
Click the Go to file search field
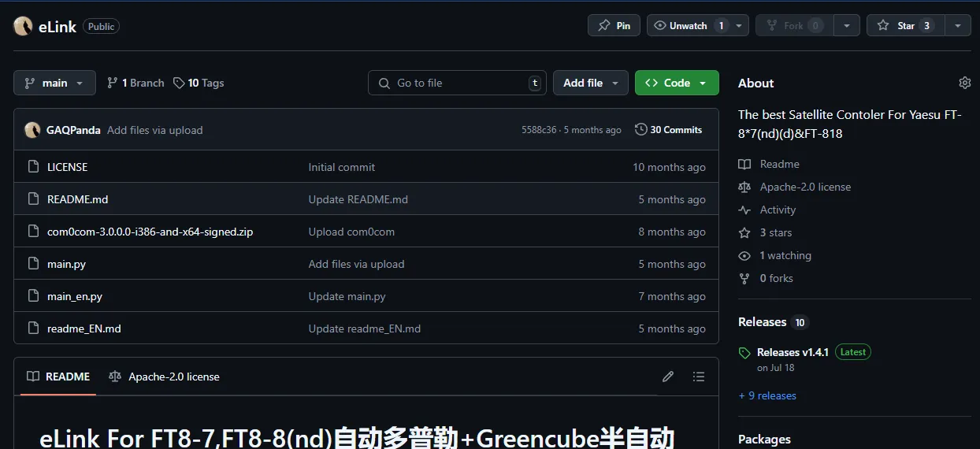coord(457,83)
